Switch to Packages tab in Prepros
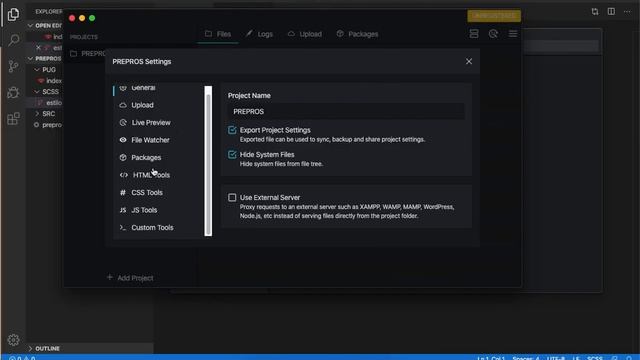The width and height of the screenshot is (640, 360). coord(358,34)
